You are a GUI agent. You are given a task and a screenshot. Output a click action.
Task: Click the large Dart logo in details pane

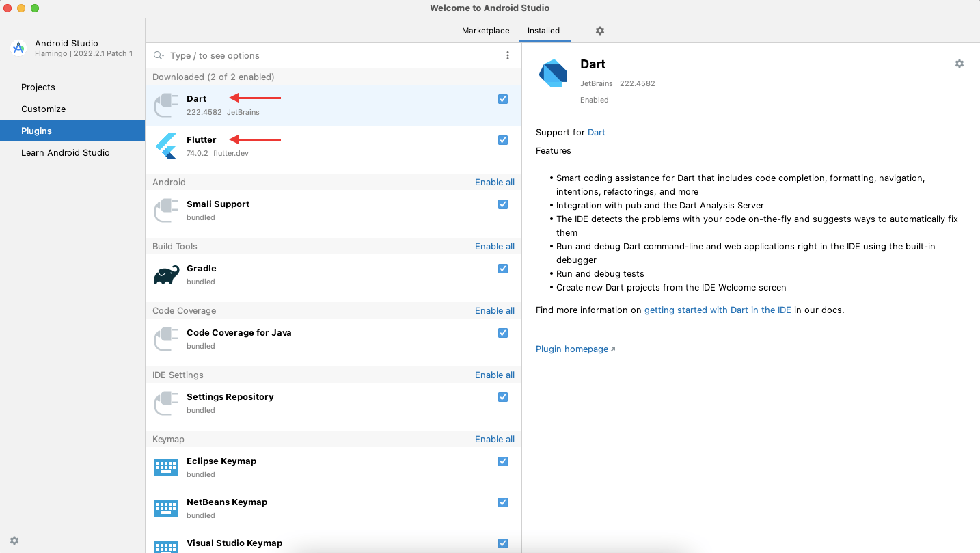553,73
